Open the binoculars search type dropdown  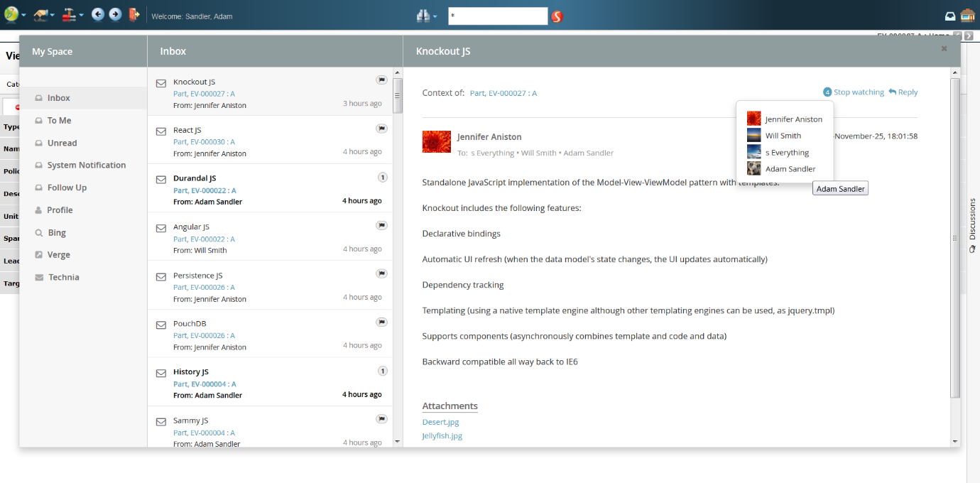427,16
